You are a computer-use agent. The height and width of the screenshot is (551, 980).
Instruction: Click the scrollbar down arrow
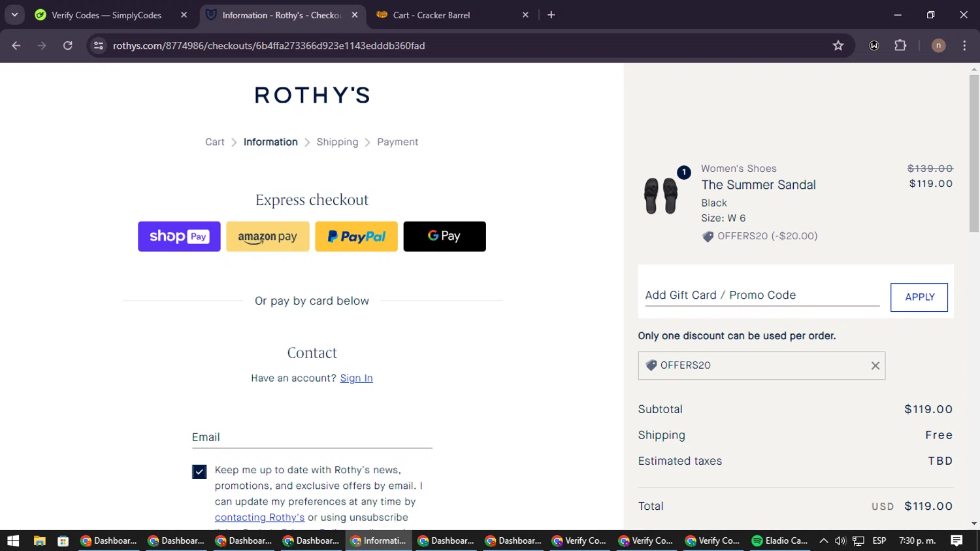[x=974, y=524]
